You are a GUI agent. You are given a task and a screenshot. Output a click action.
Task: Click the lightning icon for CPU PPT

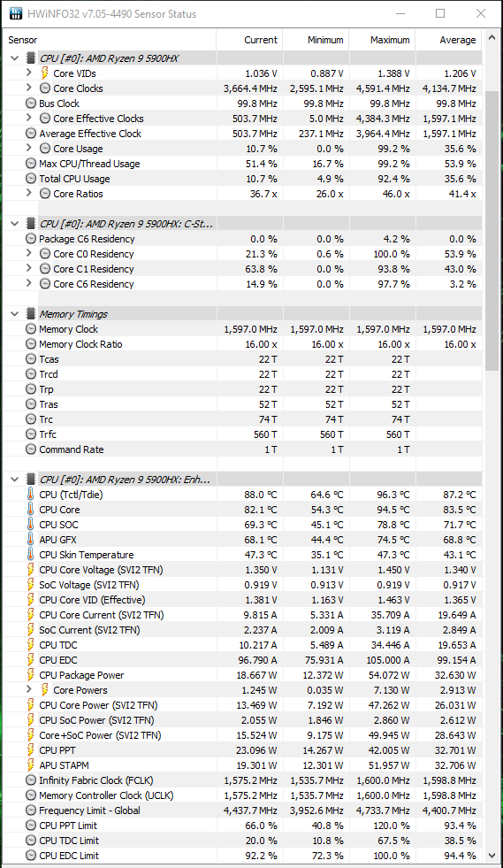click(31, 750)
